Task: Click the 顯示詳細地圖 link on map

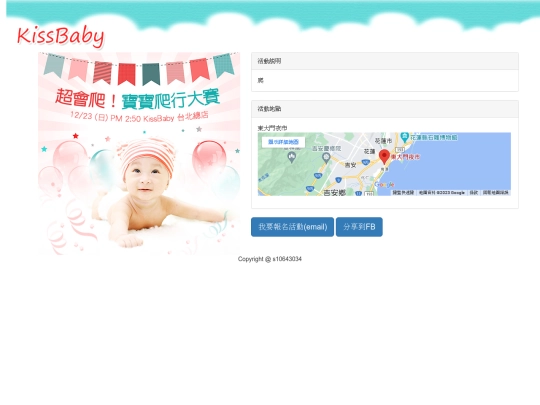Action: coord(283,142)
